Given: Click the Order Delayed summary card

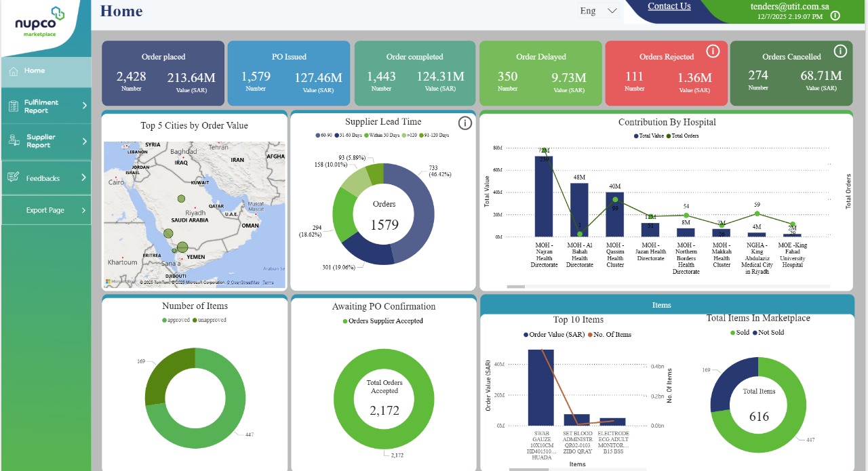Looking at the screenshot, I should click(540, 73).
